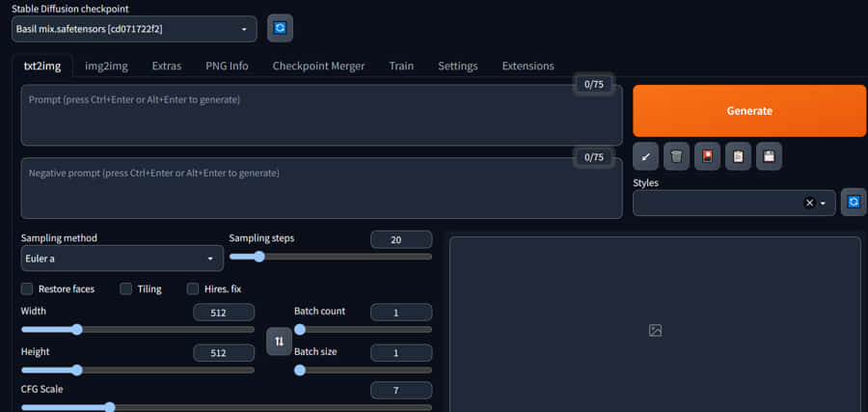Switch to the img2img tab
The width and height of the screenshot is (868, 412).
[106, 66]
